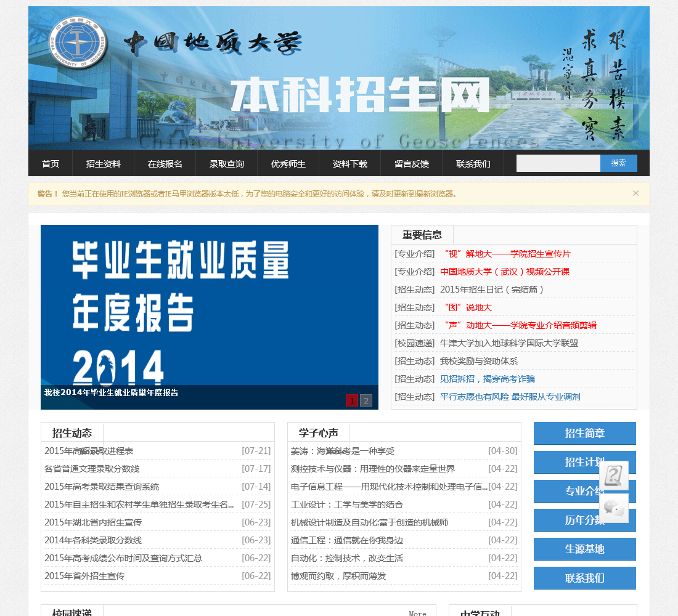Open 2015年湖北省内招生宣传 link

[93, 522]
